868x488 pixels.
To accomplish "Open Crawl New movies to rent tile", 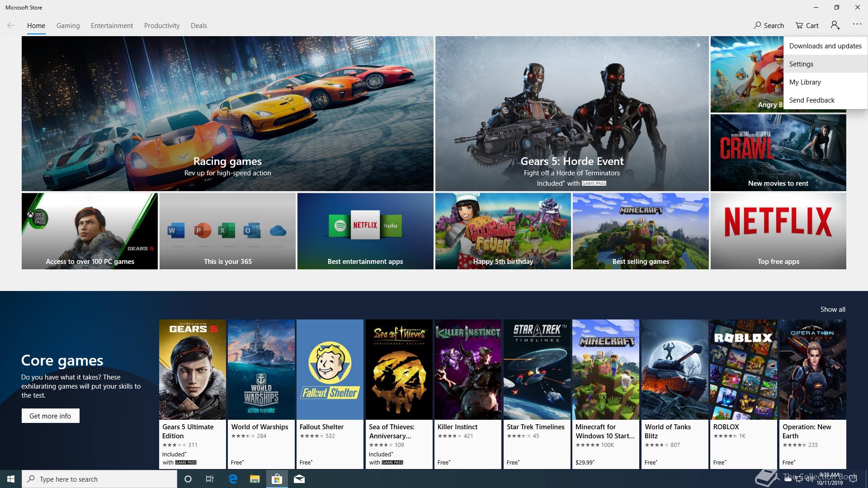I will click(x=778, y=152).
